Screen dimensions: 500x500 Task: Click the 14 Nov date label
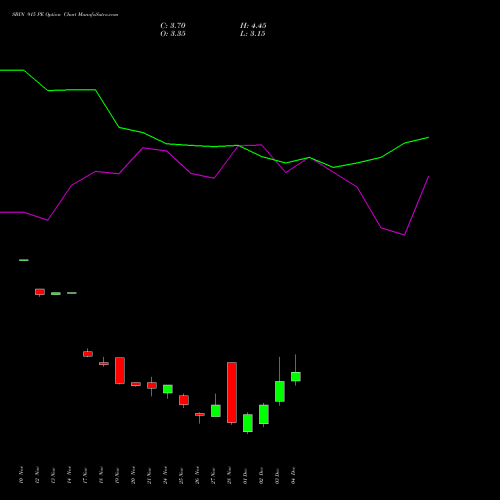click(69, 475)
